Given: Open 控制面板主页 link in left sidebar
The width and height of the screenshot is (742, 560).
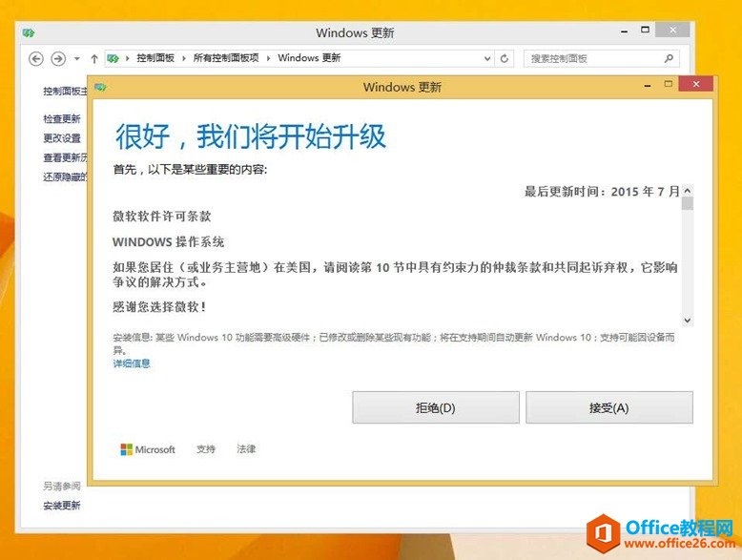Looking at the screenshot, I should [65, 91].
